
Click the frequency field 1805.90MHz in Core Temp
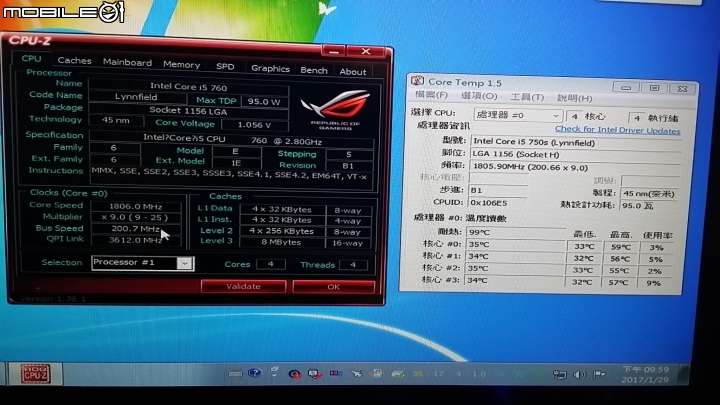(575, 167)
